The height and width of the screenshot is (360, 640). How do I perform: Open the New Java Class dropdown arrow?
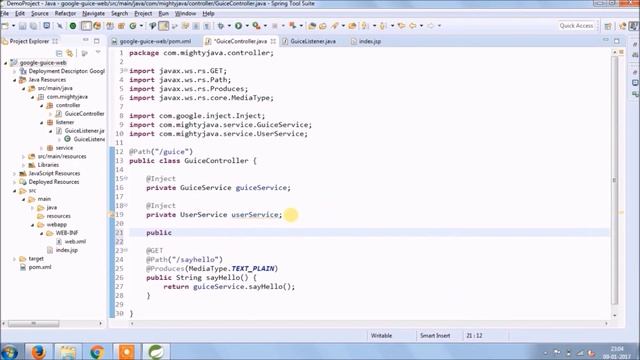(x=141, y=26)
